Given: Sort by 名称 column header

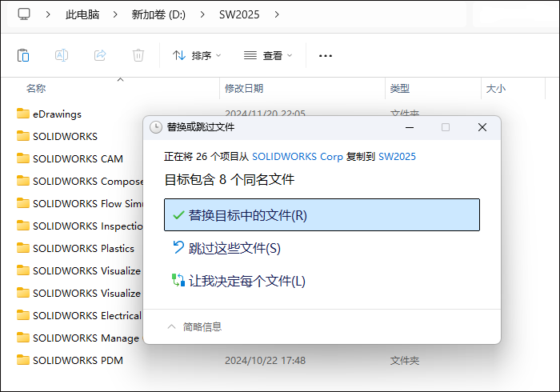Looking at the screenshot, I should coord(36,88).
